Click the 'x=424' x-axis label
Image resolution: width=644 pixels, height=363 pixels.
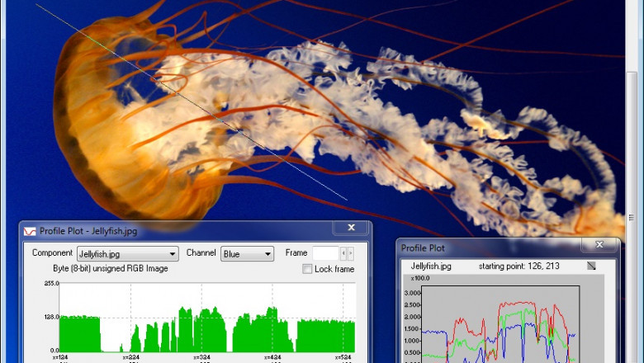[x=272, y=357]
